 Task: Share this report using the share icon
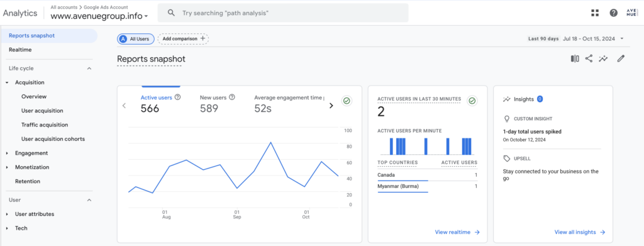(x=589, y=59)
